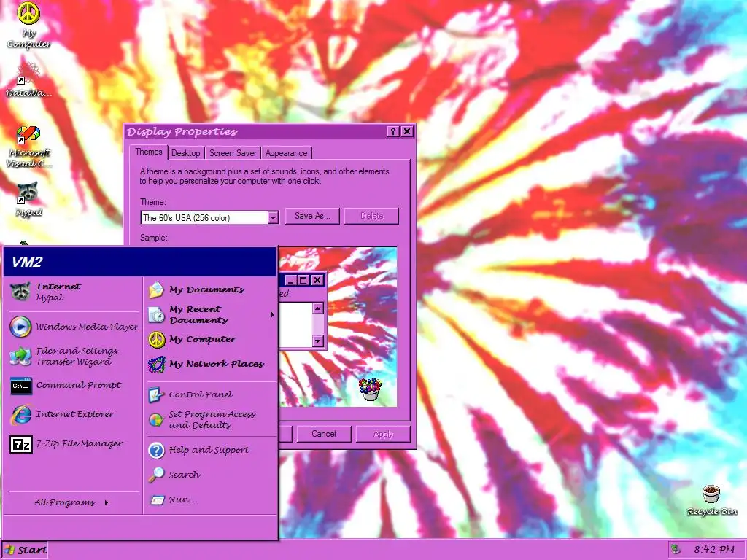
Task: Click the flowerpot icon in theme sample
Action: [x=370, y=389]
